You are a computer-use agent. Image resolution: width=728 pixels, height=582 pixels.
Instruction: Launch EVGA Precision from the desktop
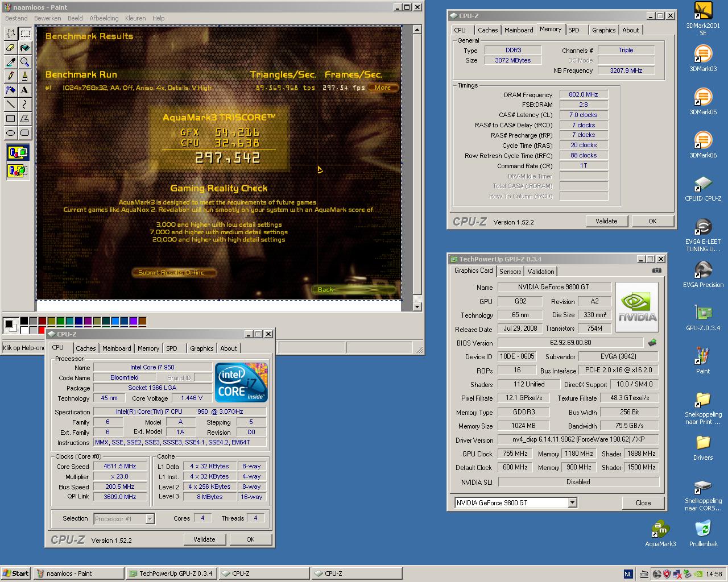(x=703, y=275)
